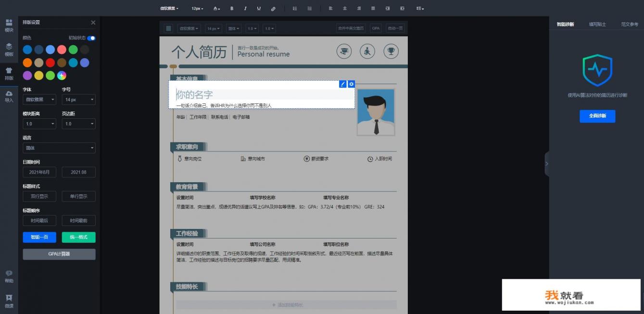Click the pencil edit icon on name block
Image resolution: width=644 pixels, height=314 pixels.
point(342,84)
